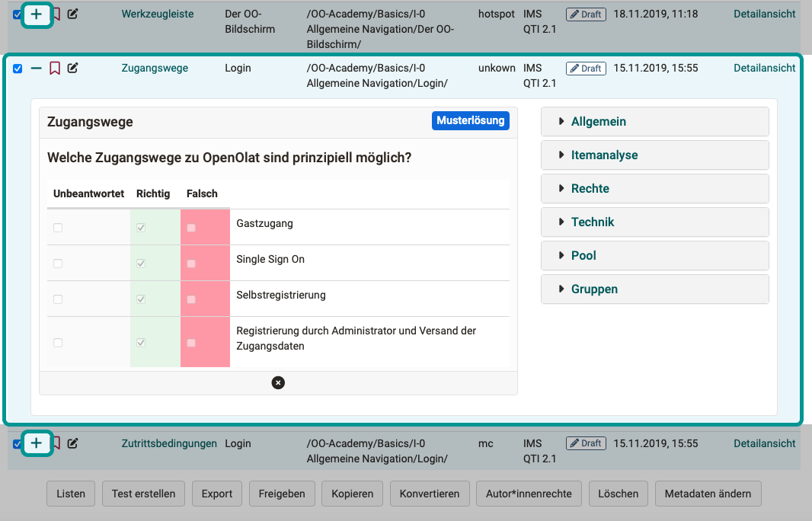The width and height of the screenshot is (812, 521).
Task: Expand the Zutrittsbedingungen row with the plus icon
Action: pos(37,443)
